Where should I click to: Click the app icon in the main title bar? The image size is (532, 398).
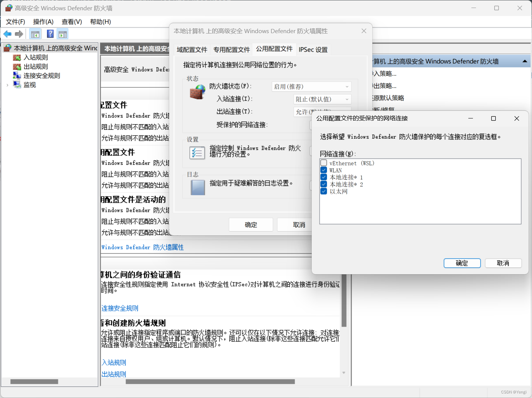(9, 8)
